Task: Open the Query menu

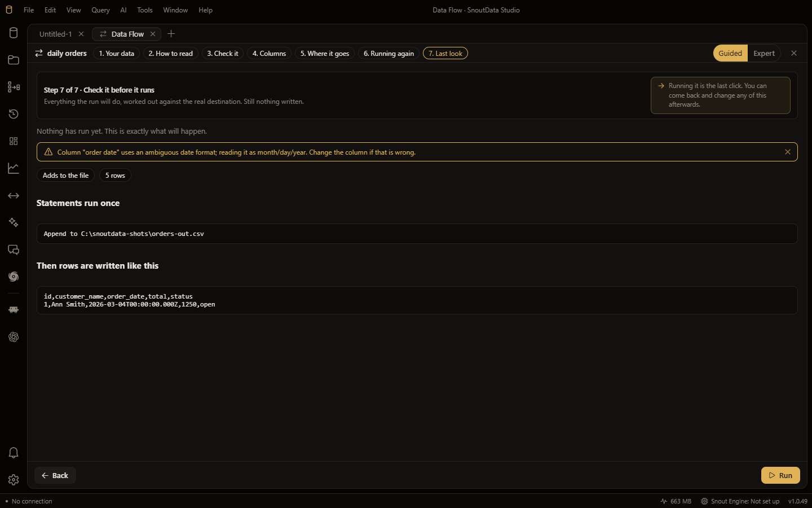Action: 100,10
